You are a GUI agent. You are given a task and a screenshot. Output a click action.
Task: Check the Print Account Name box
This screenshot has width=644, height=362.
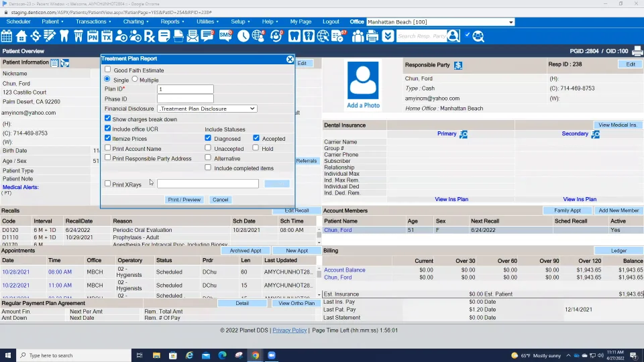[107, 147]
